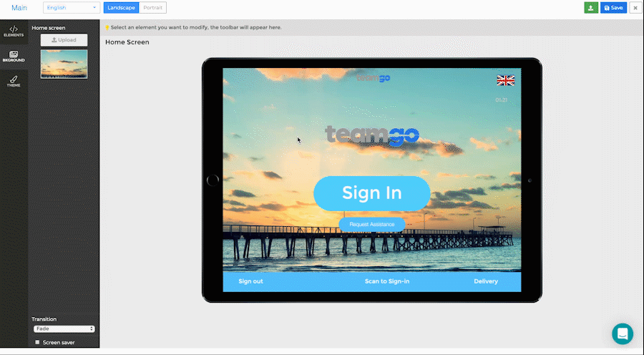Select the Request Assistance button
The height and width of the screenshot is (355, 644).
(x=371, y=224)
